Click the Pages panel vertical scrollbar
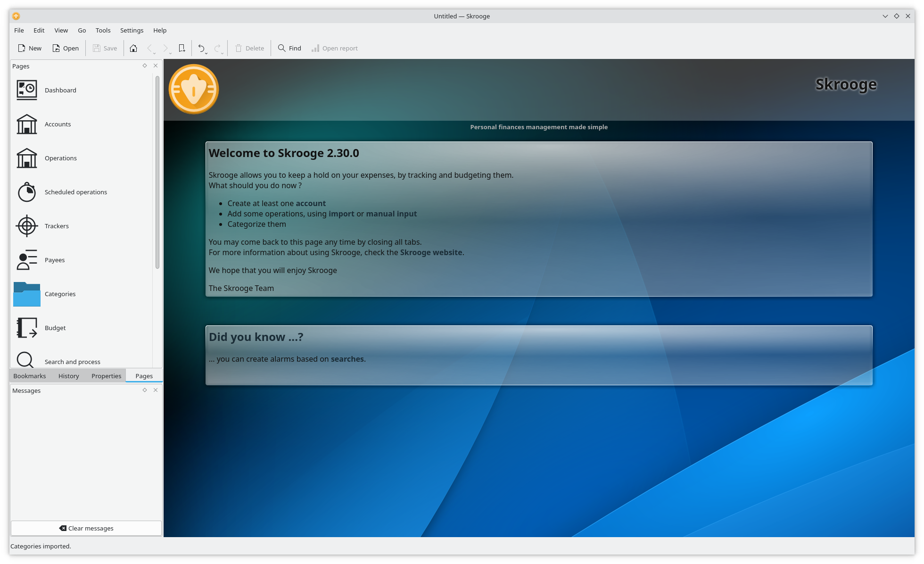This screenshot has width=924, height=564. click(x=157, y=172)
